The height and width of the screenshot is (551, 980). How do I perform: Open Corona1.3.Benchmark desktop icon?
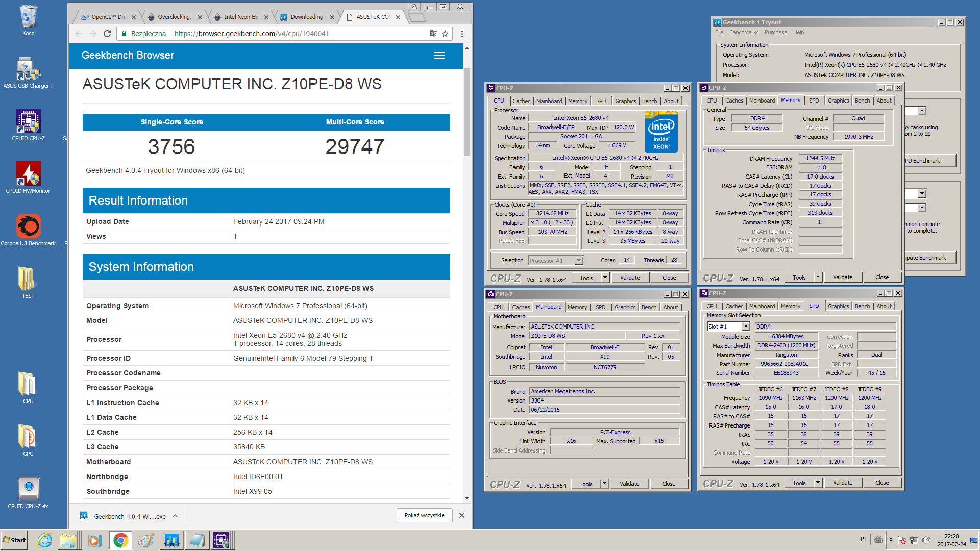[x=28, y=231]
